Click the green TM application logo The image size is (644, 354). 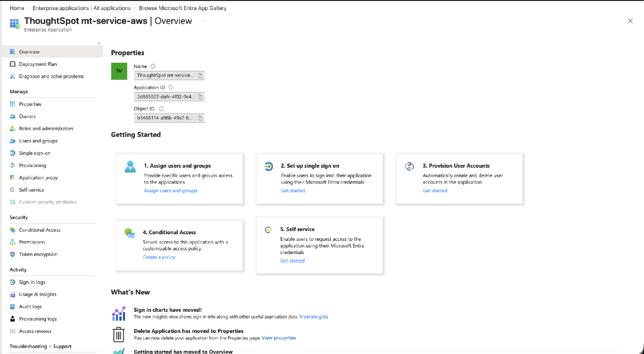[119, 71]
